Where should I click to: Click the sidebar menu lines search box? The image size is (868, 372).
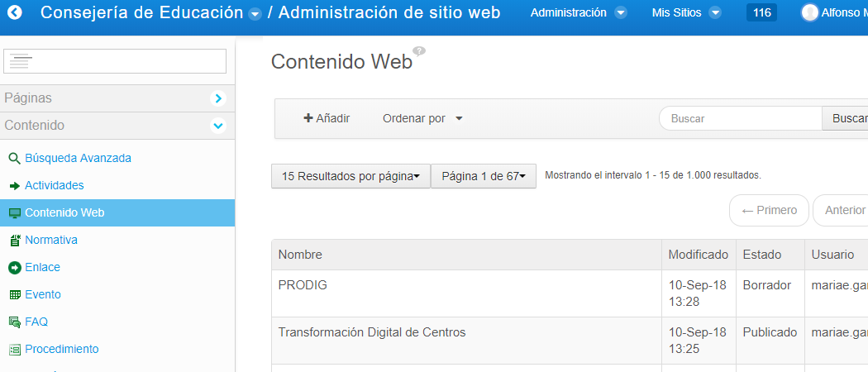115,61
